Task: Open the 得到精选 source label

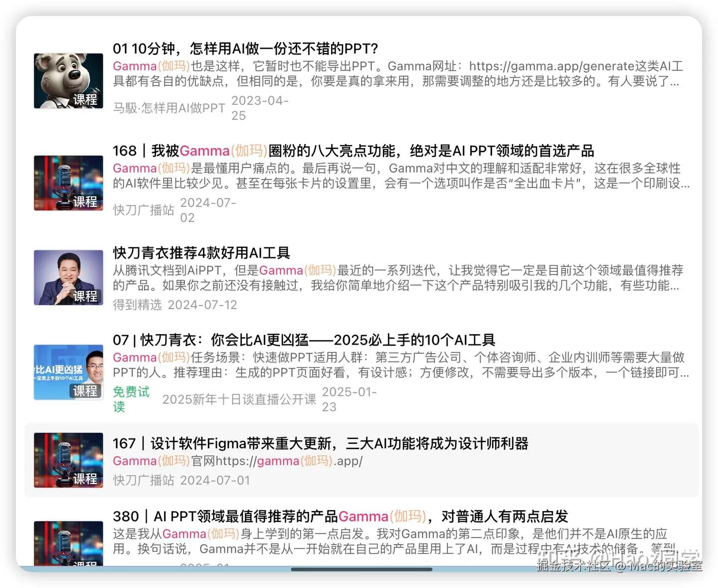Action: [137, 305]
